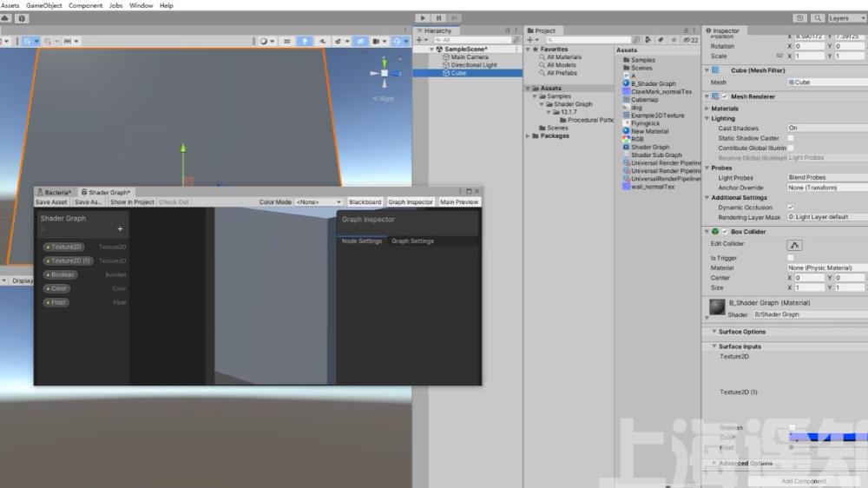868x488 pixels.
Task: Open the GameObject menu
Action: (43, 5)
